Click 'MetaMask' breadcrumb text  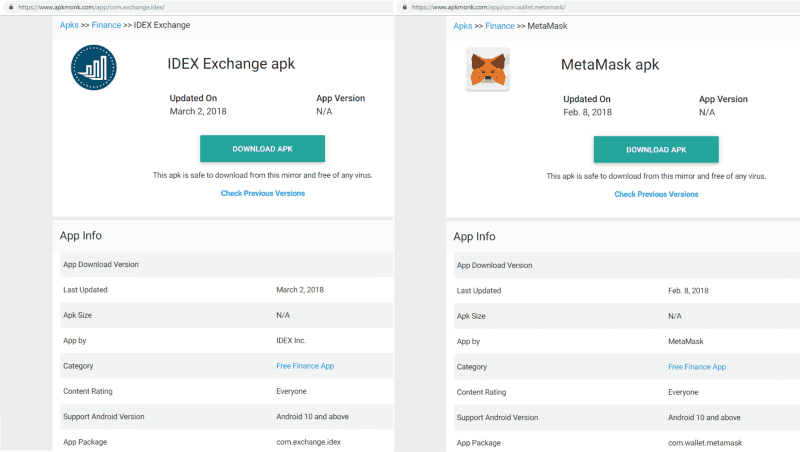[547, 26]
